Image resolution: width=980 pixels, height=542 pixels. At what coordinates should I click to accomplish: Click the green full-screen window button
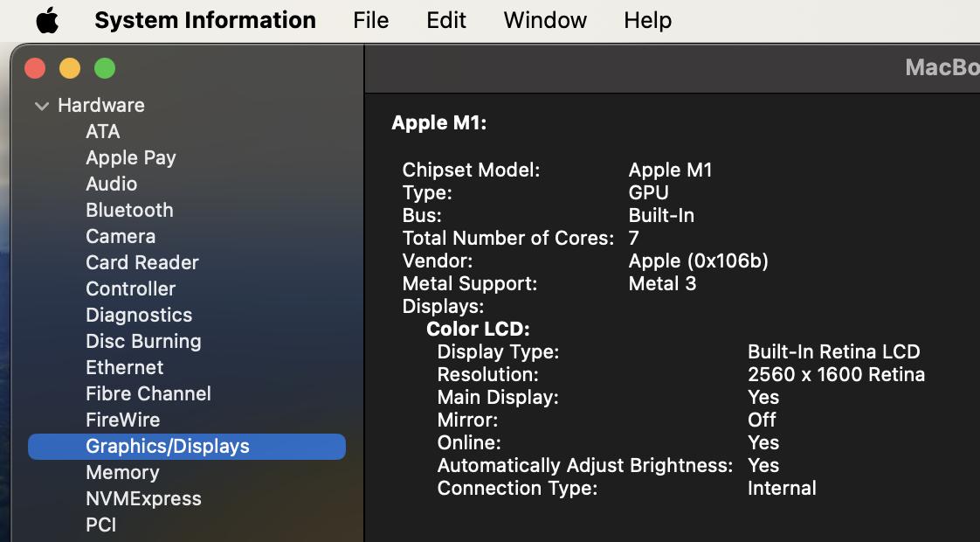(x=105, y=68)
